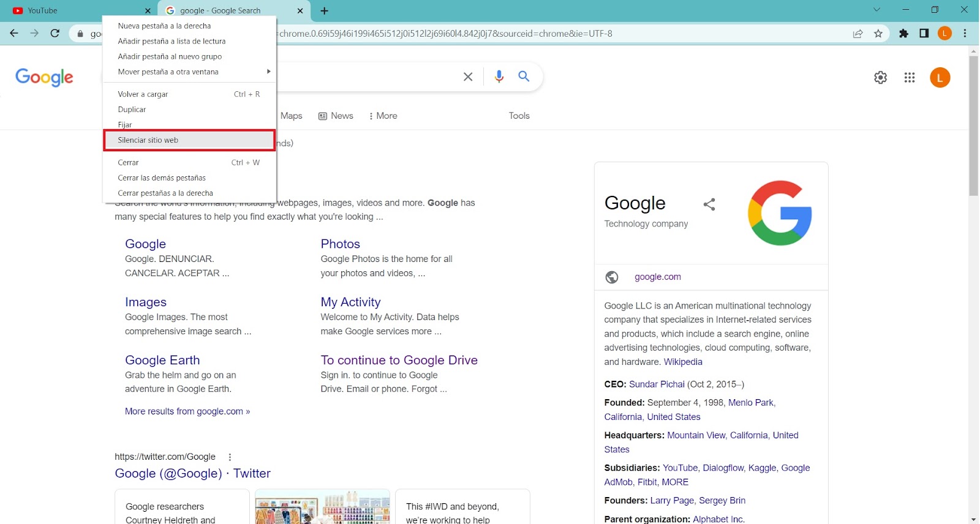
Task: Open the Maps results tab
Action: coord(292,116)
